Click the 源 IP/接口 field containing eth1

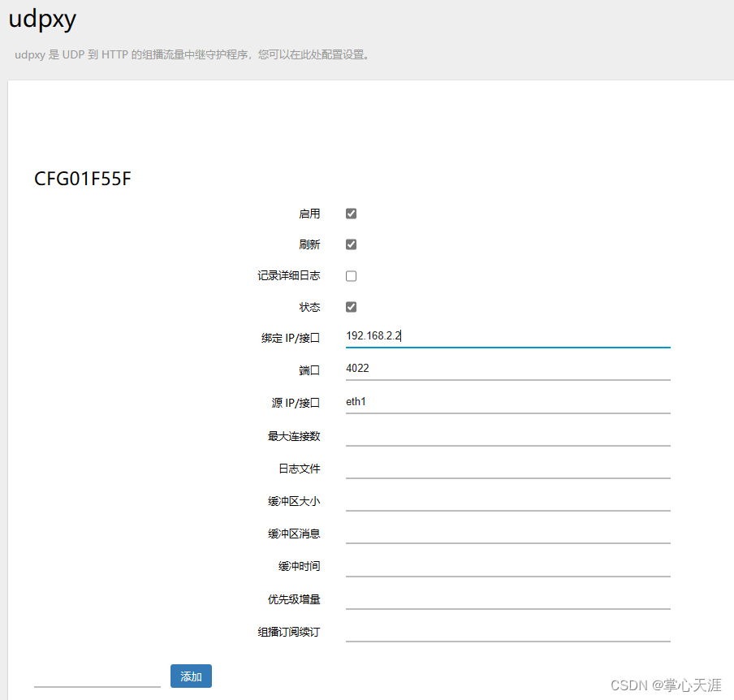[508, 402]
